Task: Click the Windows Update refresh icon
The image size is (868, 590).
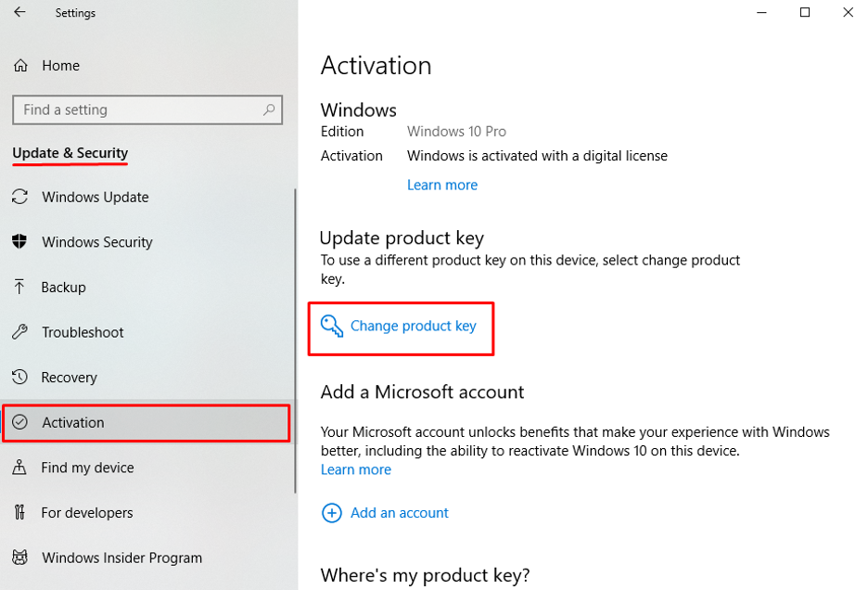Action: coord(19,197)
